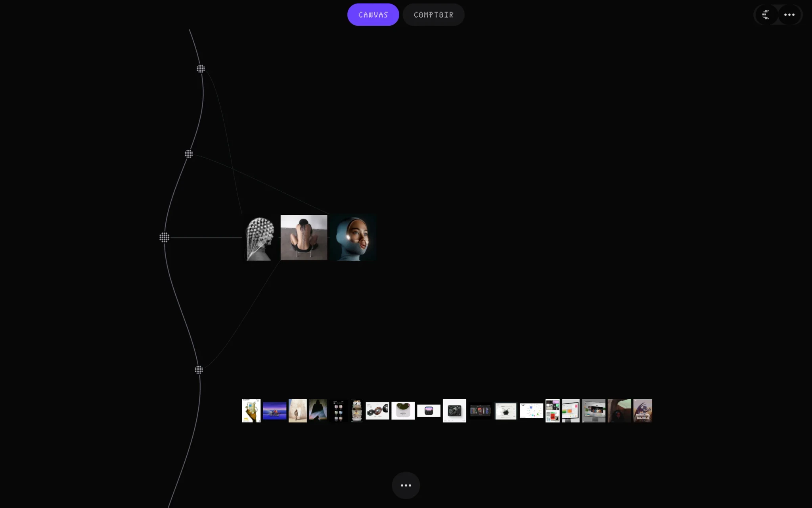Open the stacked photo cards thumbnail
Viewport: 812px width, 508px height.
356,411
